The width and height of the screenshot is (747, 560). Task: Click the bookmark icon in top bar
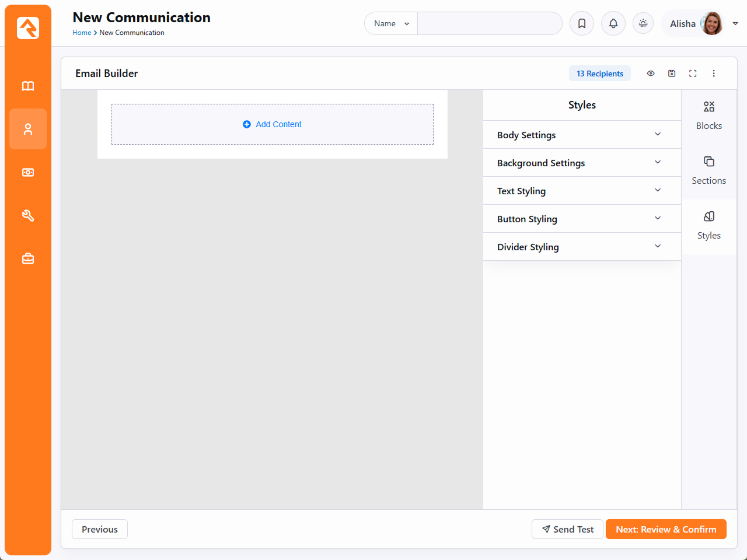tap(582, 23)
